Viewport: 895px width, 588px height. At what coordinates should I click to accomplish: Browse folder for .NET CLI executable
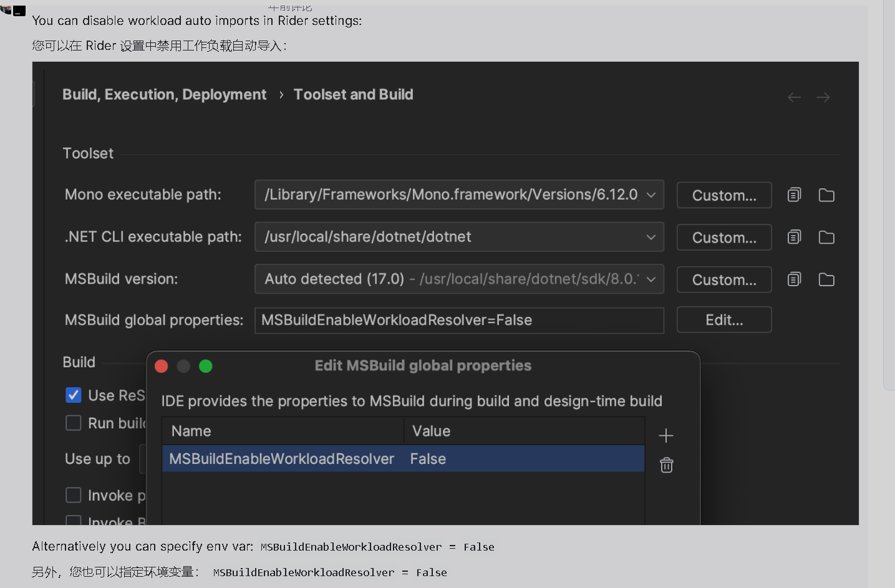pos(826,237)
